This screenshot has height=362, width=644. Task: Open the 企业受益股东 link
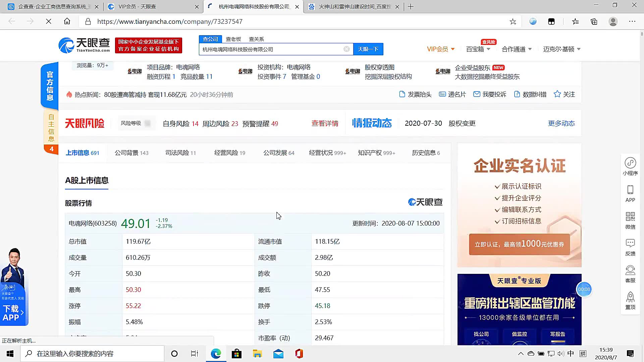472,68
